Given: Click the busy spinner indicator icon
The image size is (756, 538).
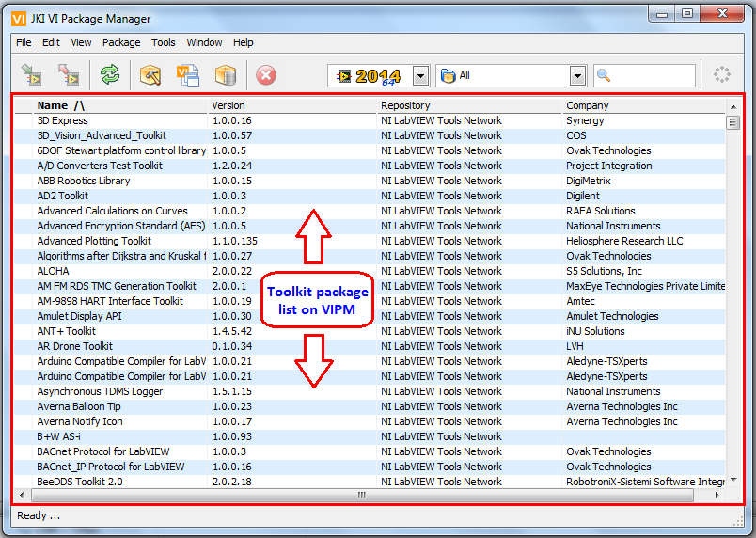Looking at the screenshot, I should tap(722, 74).
